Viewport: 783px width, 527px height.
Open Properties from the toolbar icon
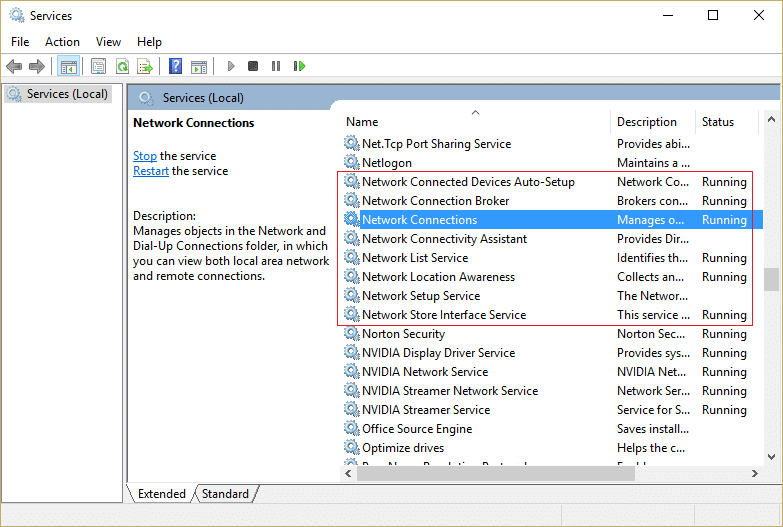pyautogui.click(x=98, y=67)
